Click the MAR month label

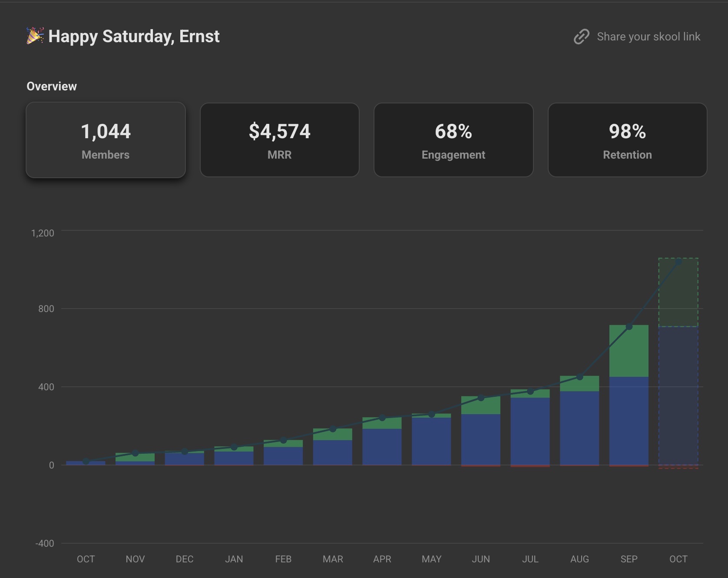coord(333,559)
